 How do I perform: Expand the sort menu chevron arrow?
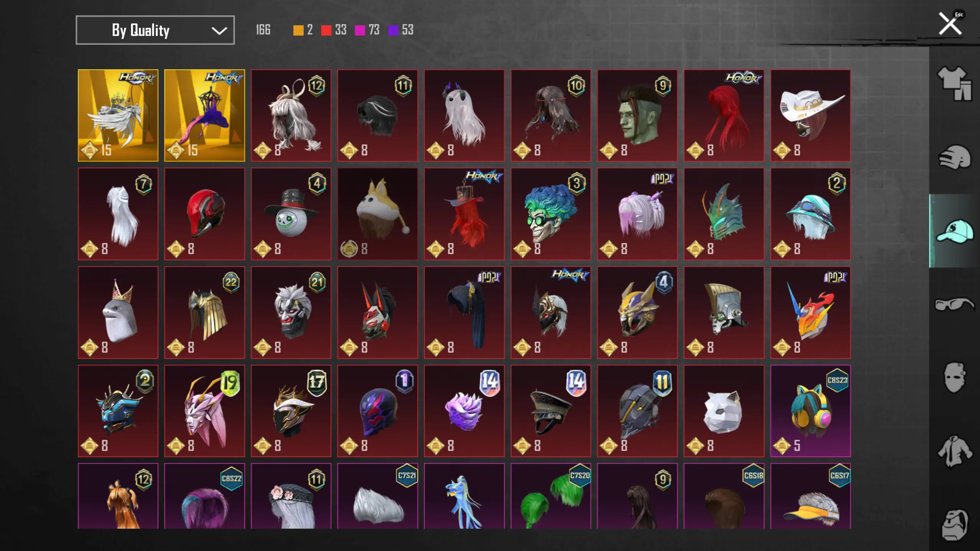click(x=219, y=31)
